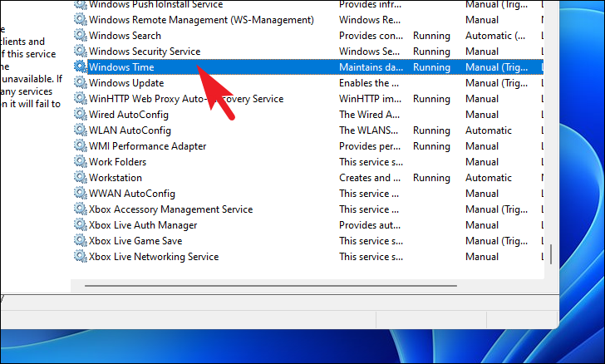
Task: Click the 'The Wired A...' description cell
Action: point(370,115)
